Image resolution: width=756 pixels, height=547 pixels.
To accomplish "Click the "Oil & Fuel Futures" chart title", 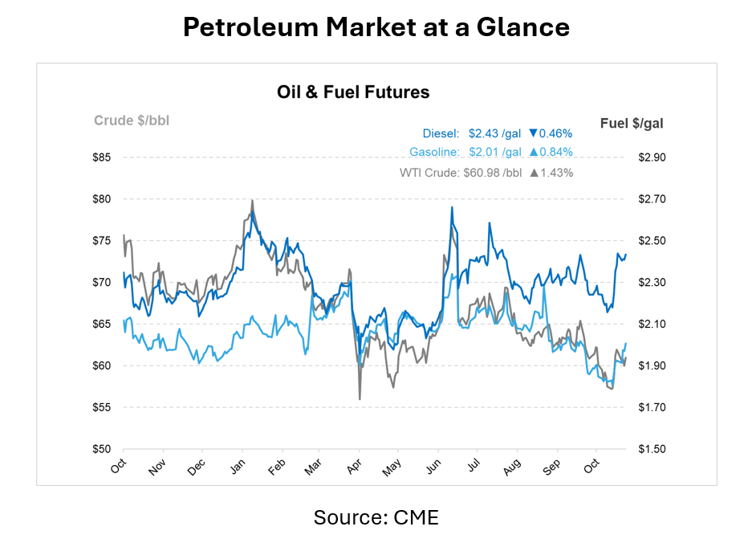I will pos(353,92).
